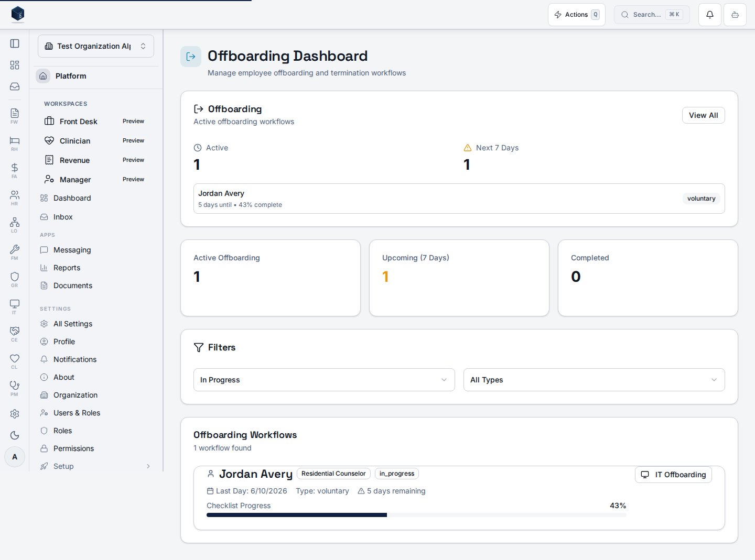Click the Checklist Progress bar
This screenshot has width=755, height=560.
pyautogui.click(x=416, y=515)
